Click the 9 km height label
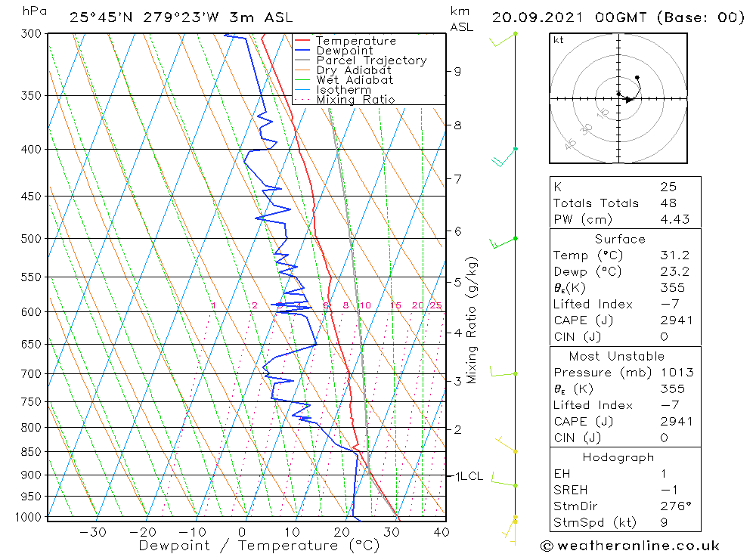 457,71
